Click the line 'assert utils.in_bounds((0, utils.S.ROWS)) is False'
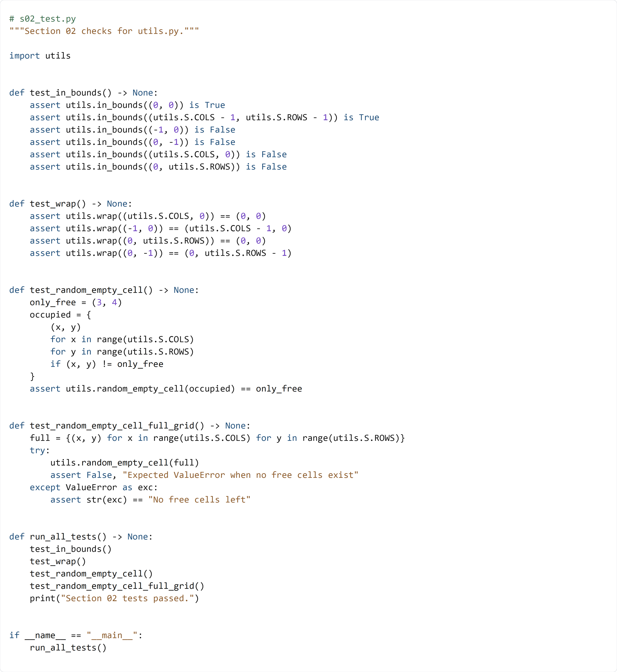Viewport: 617px width, 672px height. click(158, 167)
